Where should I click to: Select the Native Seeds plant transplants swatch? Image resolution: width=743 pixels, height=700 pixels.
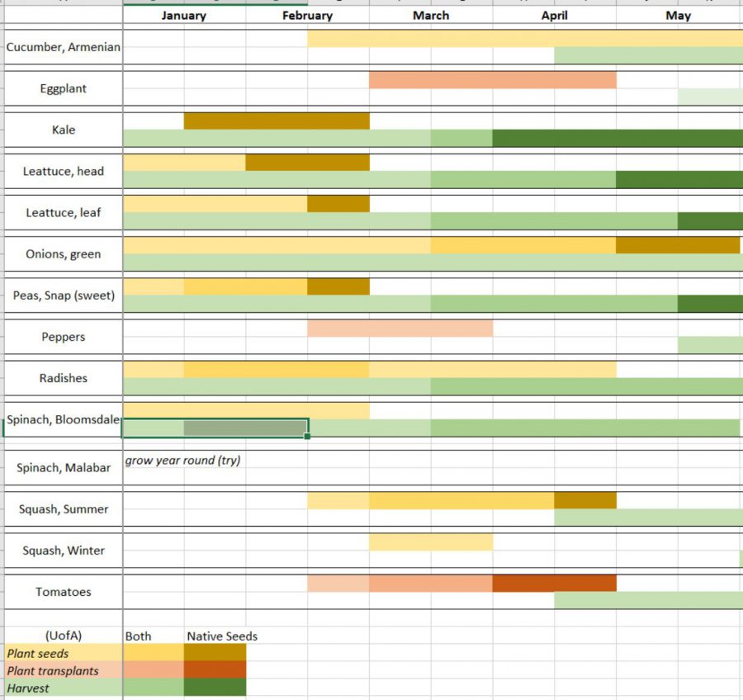coord(215,670)
